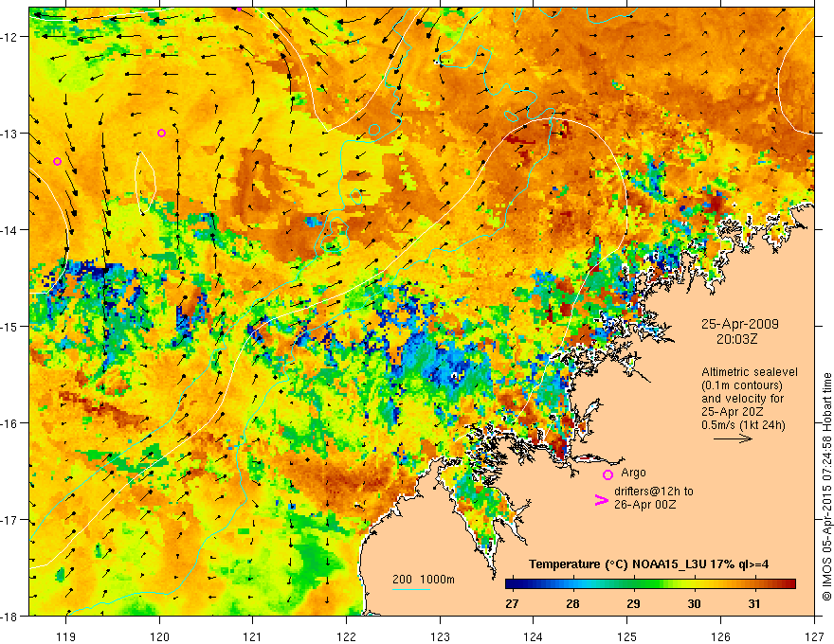Click the magenta drifters arrowhead legend symbol
834x644 pixels.
click(x=601, y=499)
